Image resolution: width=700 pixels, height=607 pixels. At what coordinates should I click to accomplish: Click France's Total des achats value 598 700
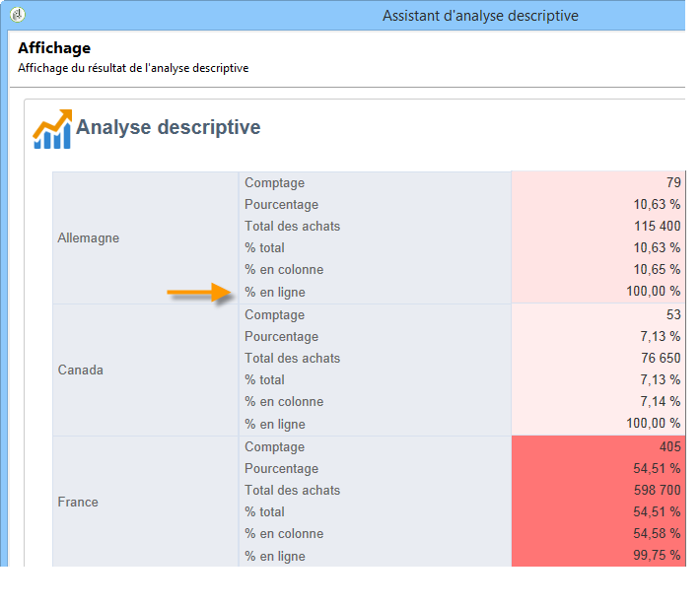click(653, 490)
